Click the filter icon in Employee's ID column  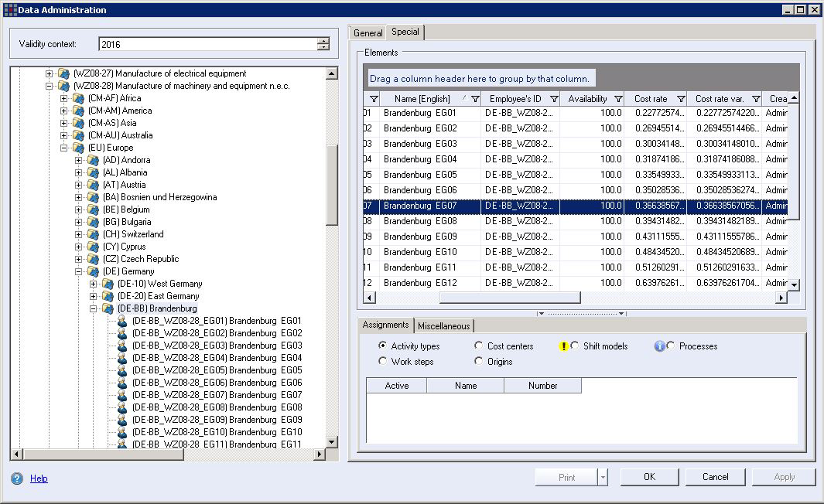554,99
